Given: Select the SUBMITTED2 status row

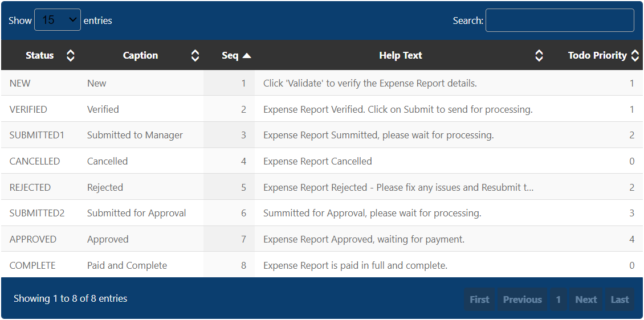Looking at the screenshot, I should tap(322, 213).
